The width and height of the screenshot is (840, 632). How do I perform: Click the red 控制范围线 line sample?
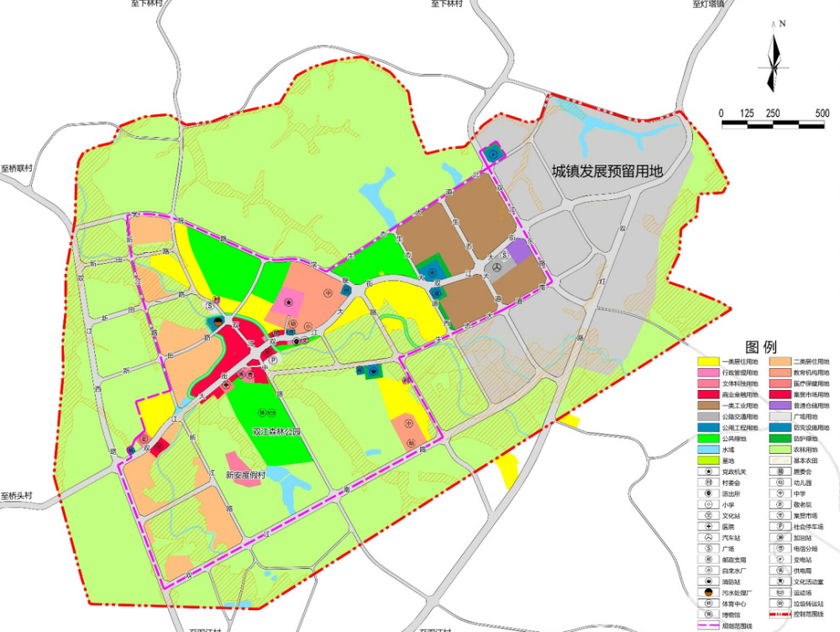click(780, 614)
